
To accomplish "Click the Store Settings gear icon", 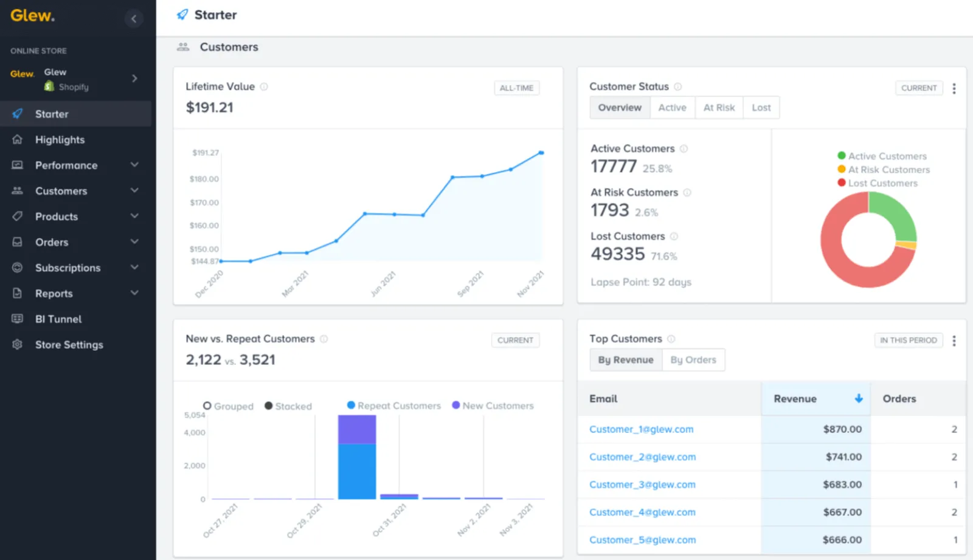I will click(x=18, y=344).
